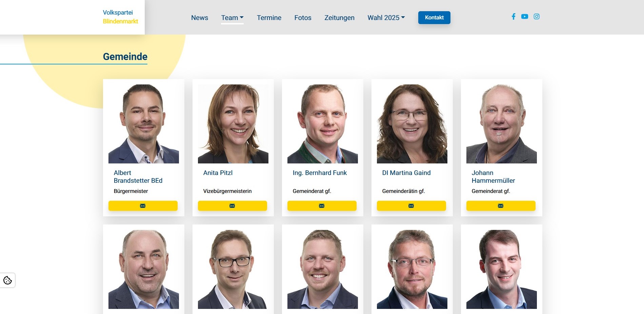Open Anita Pitzl's portrait photo

[x=233, y=124]
